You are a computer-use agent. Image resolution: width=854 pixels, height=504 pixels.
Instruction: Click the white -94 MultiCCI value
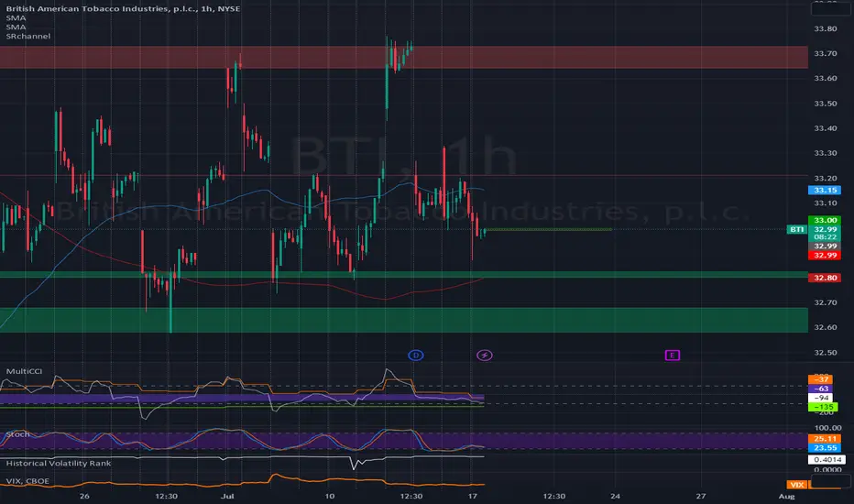pyautogui.click(x=821, y=398)
